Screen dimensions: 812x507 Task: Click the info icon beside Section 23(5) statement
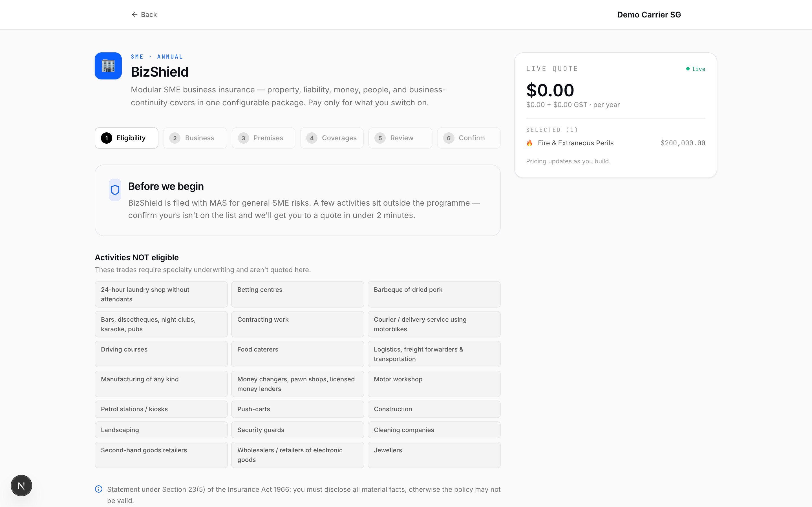[x=99, y=489]
